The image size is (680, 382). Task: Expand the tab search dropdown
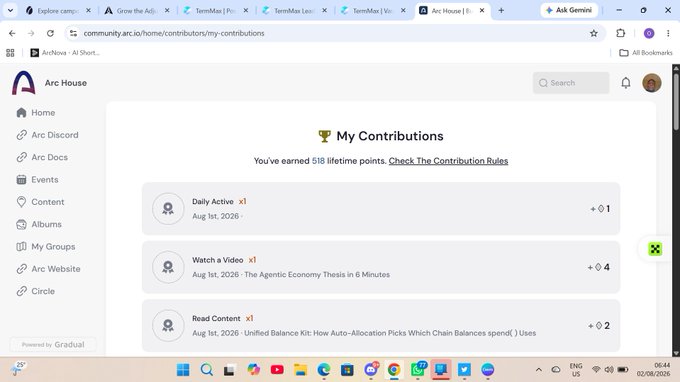(x=10, y=11)
